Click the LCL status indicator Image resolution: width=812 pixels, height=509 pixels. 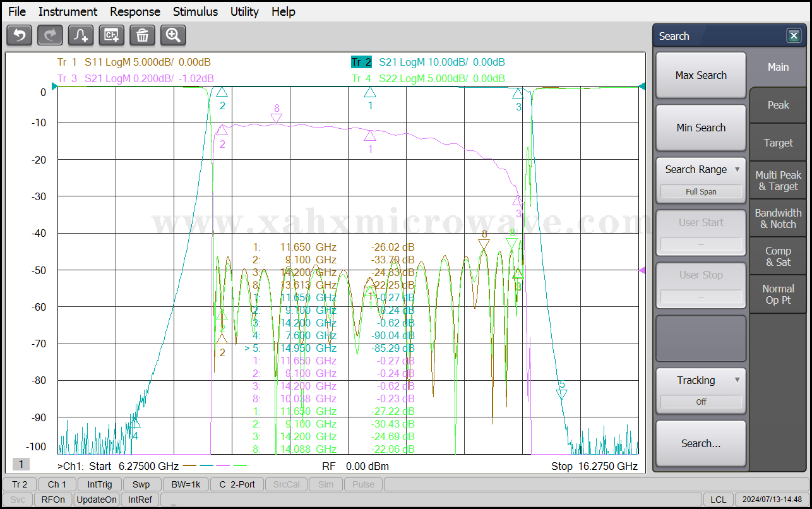(x=718, y=500)
